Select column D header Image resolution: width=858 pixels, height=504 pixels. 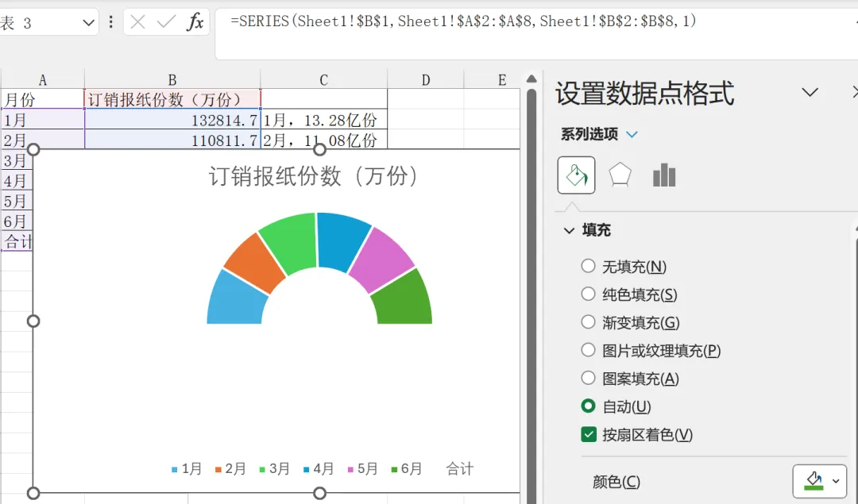point(426,80)
